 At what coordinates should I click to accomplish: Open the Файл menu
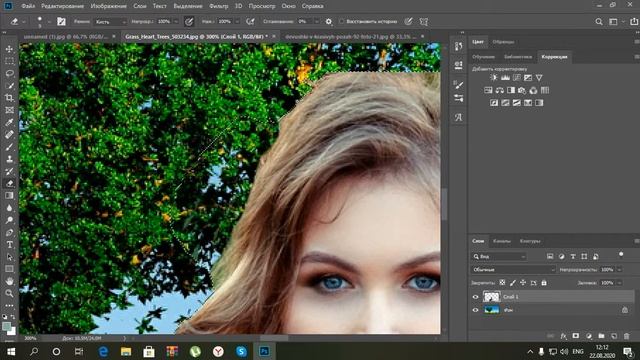click(28, 6)
